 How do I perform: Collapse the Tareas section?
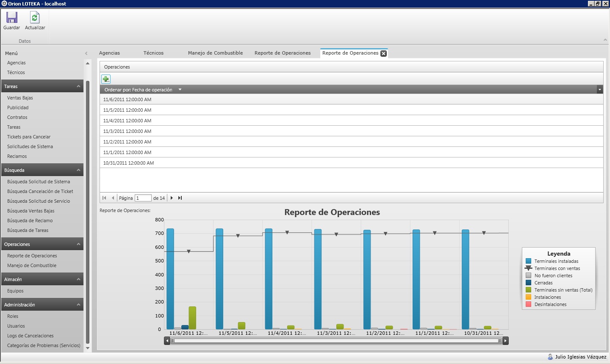coord(78,86)
